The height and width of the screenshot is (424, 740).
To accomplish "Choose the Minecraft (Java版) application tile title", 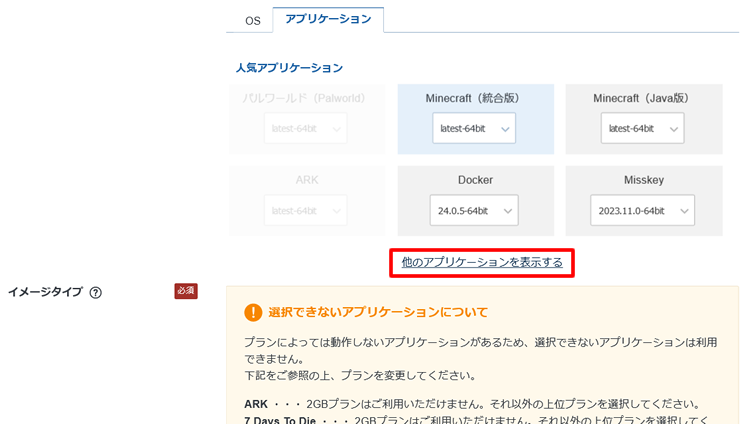I will (642, 98).
